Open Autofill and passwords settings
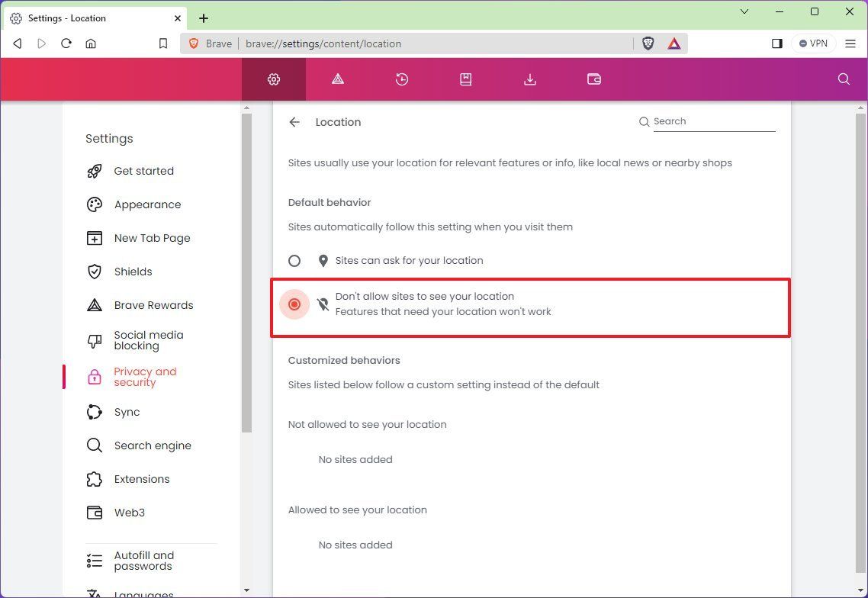868x598 pixels. 143,561
